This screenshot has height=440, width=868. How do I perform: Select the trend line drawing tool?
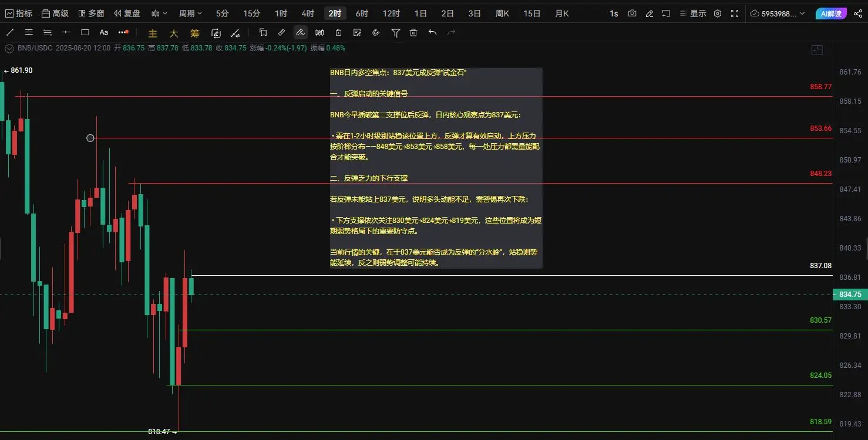pos(10,32)
